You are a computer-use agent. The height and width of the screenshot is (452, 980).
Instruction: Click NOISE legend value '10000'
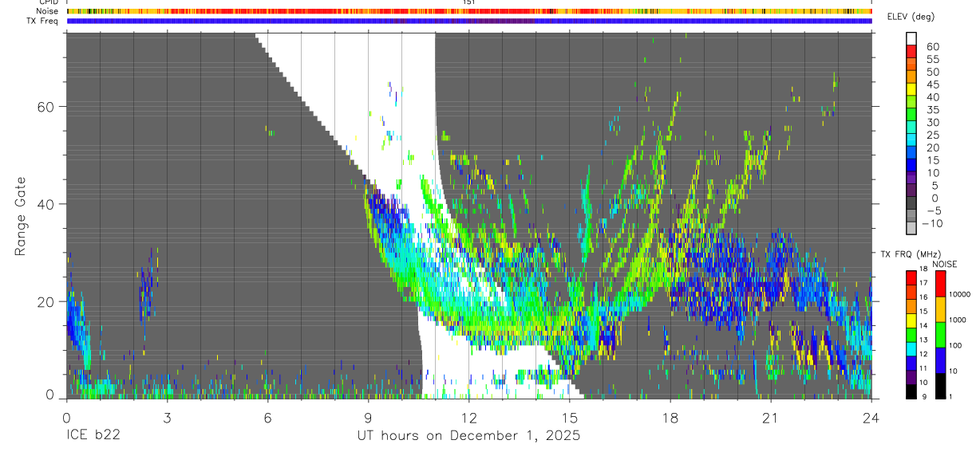tap(959, 294)
